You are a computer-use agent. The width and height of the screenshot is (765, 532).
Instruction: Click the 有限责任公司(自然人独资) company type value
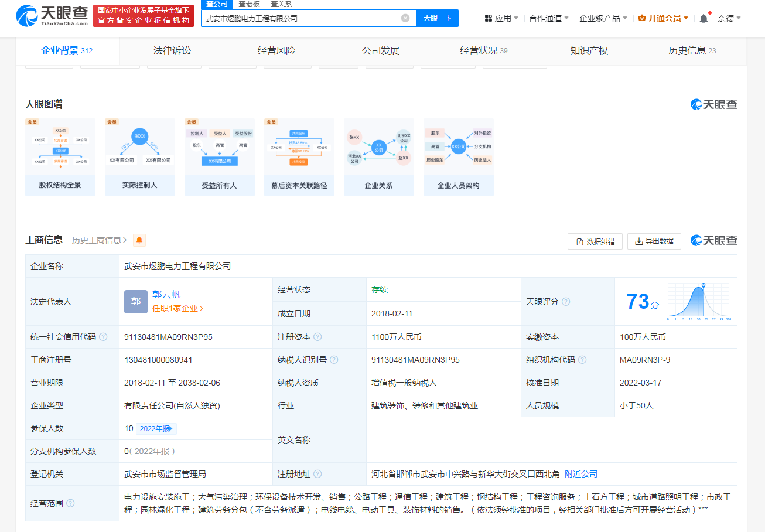[172, 405]
